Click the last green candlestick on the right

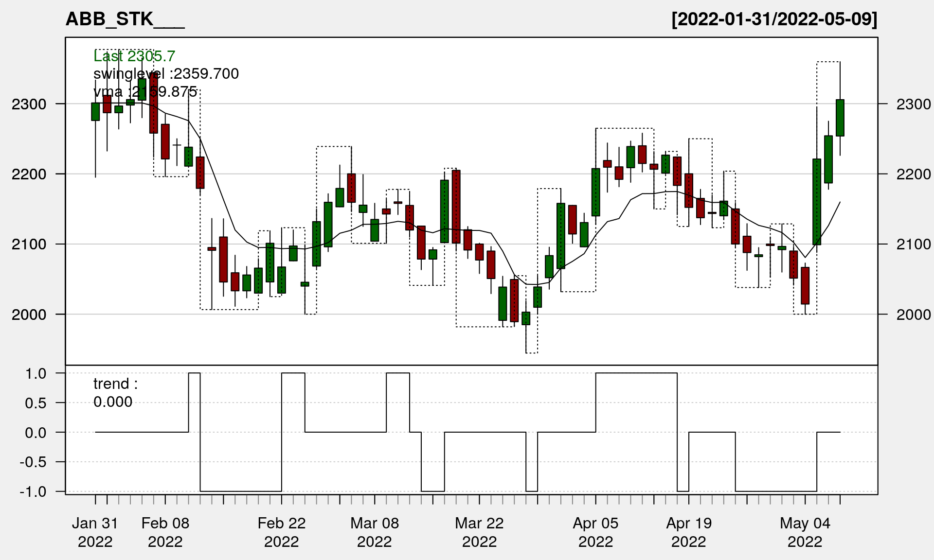840,118
